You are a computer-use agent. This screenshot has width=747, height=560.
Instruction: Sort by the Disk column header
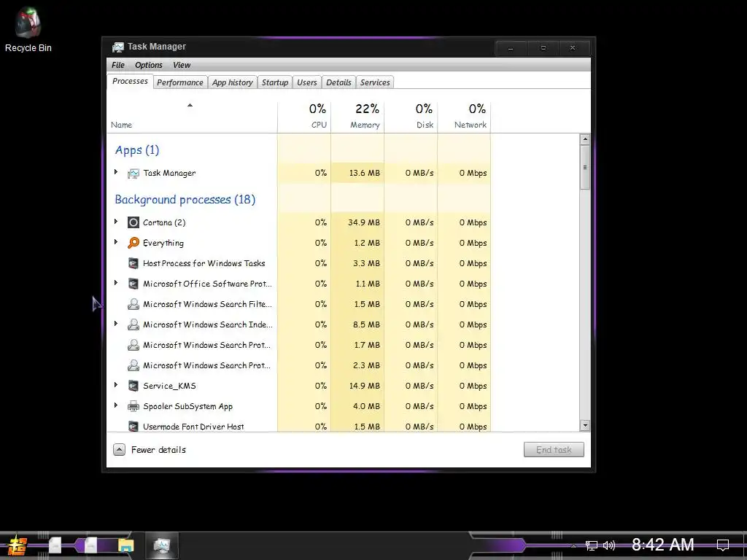[411, 117]
